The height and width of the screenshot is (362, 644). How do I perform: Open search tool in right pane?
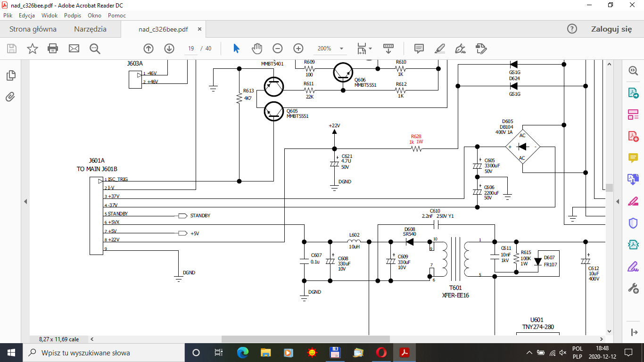[633, 70]
